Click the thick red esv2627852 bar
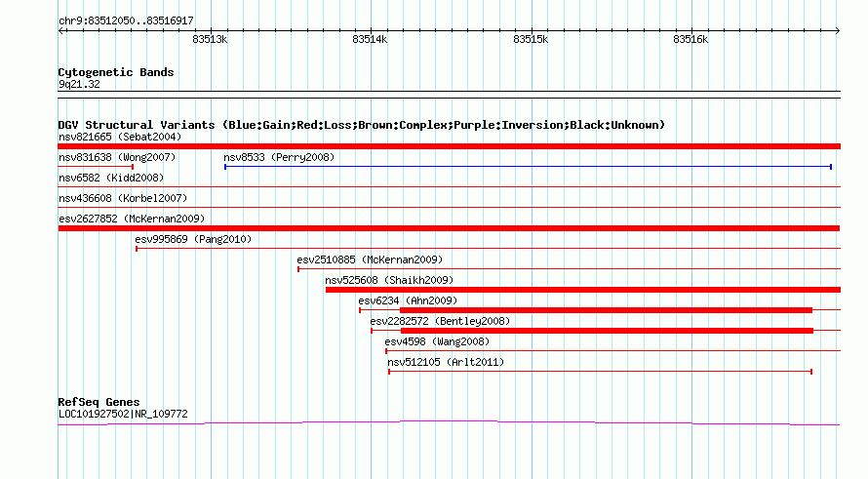The width and height of the screenshot is (868, 479). tap(449, 228)
